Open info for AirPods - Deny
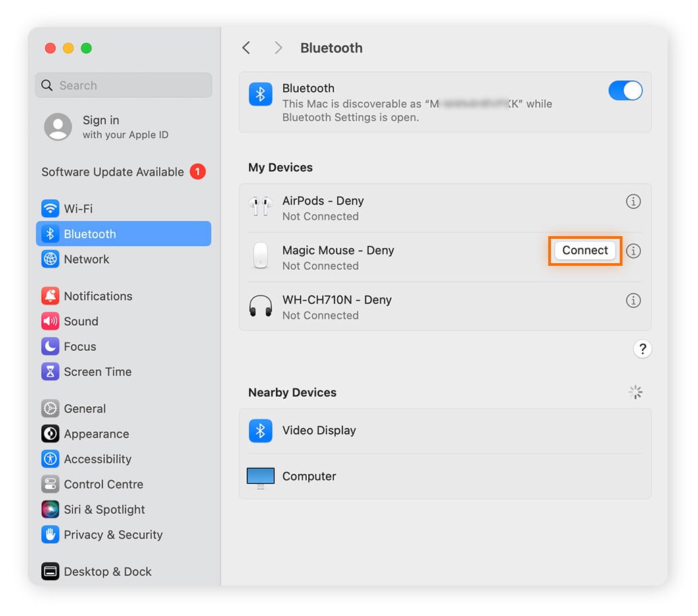 pos(633,201)
